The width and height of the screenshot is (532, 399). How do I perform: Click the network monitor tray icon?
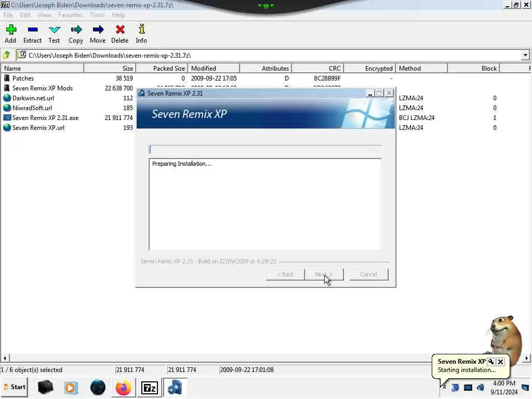click(468, 387)
